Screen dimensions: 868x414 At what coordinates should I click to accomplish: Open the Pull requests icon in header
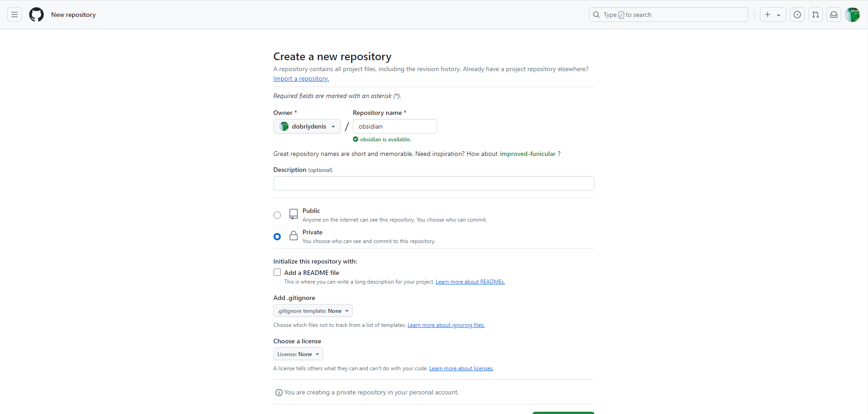coord(816,15)
